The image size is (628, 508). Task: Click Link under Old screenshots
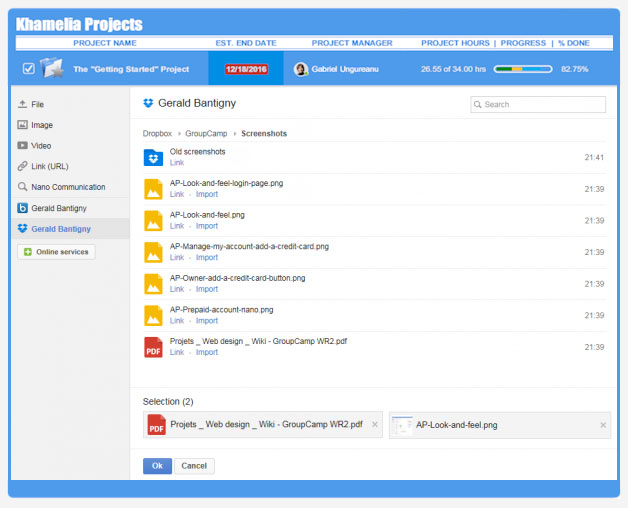pyautogui.click(x=177, y=163)
